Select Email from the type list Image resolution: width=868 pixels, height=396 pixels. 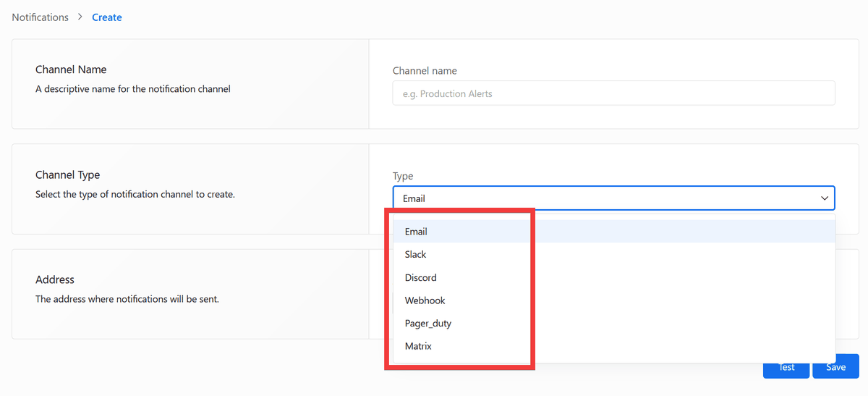416,232
